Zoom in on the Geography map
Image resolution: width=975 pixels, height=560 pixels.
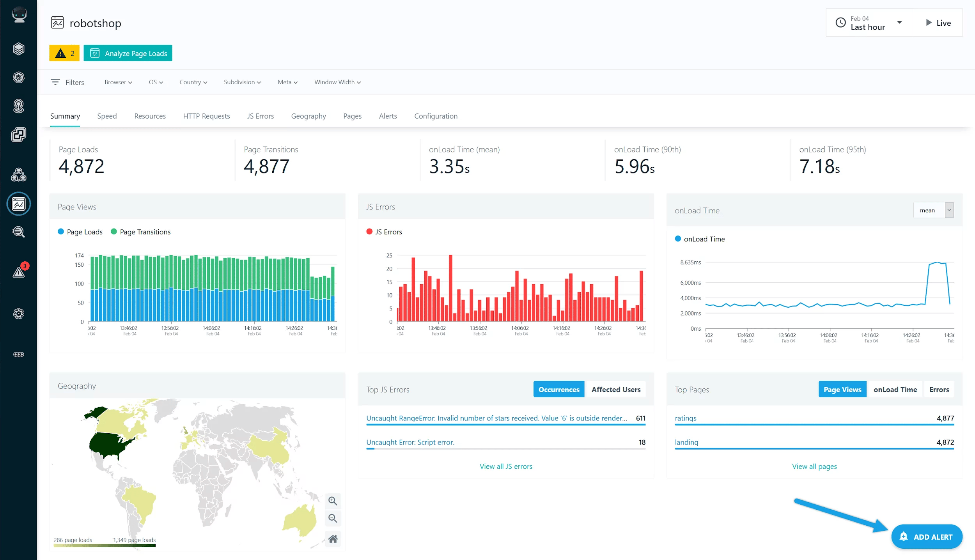pos(333,501)
